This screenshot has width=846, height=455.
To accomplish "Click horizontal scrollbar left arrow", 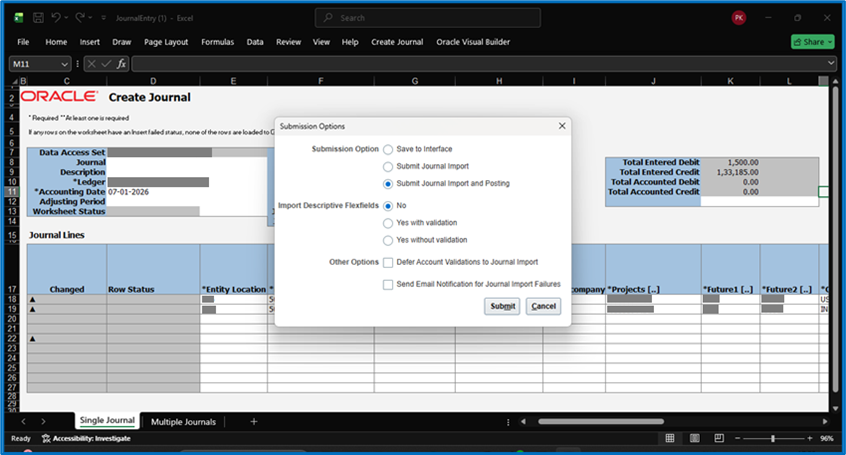I will 523,422.
